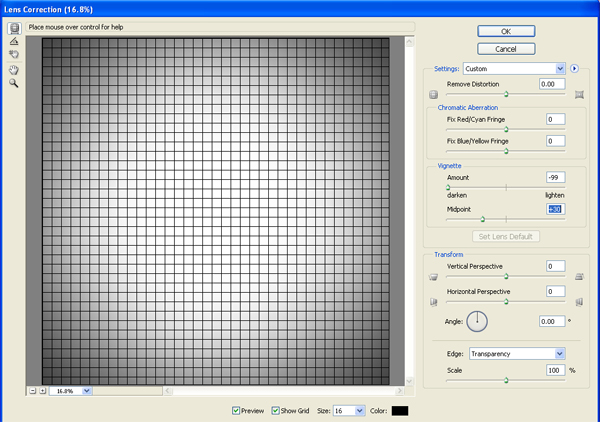Click the Remove Distortion slider handle
Viewport: 600px width, 422px height.
click(x=506, y=94)
